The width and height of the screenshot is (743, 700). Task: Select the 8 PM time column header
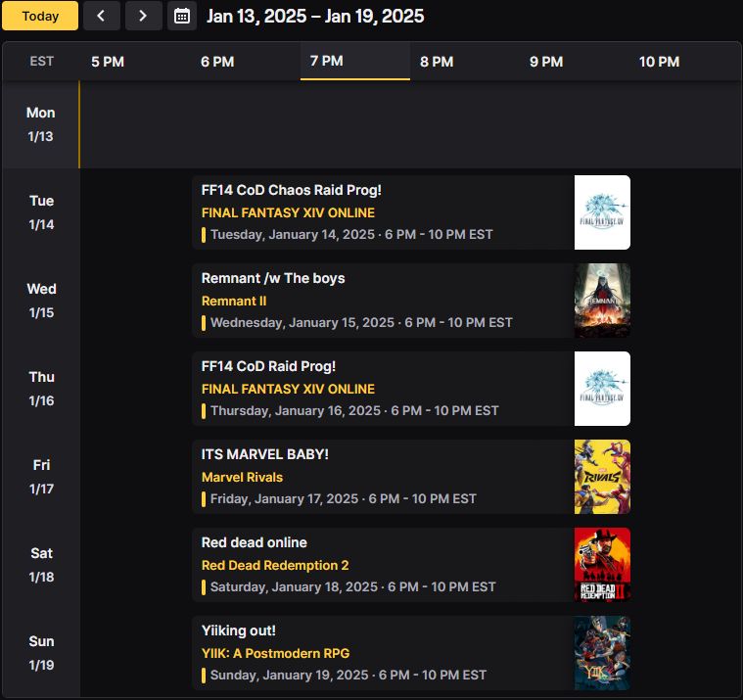(437, 62)
